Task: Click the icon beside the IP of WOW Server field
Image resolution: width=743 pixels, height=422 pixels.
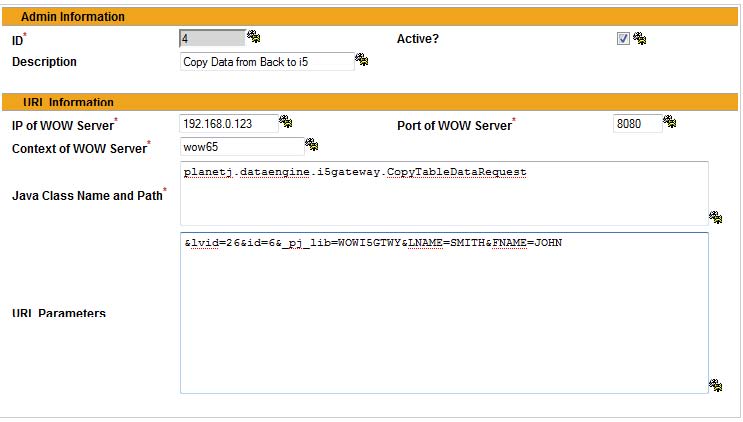Action: click(285, 122)
